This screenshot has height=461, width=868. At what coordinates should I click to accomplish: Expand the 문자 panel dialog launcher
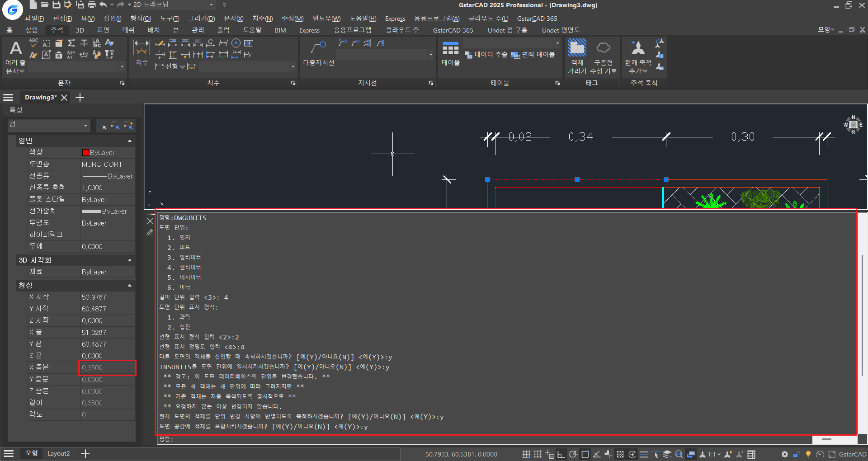pyautogui.click(x=122, y=83)
